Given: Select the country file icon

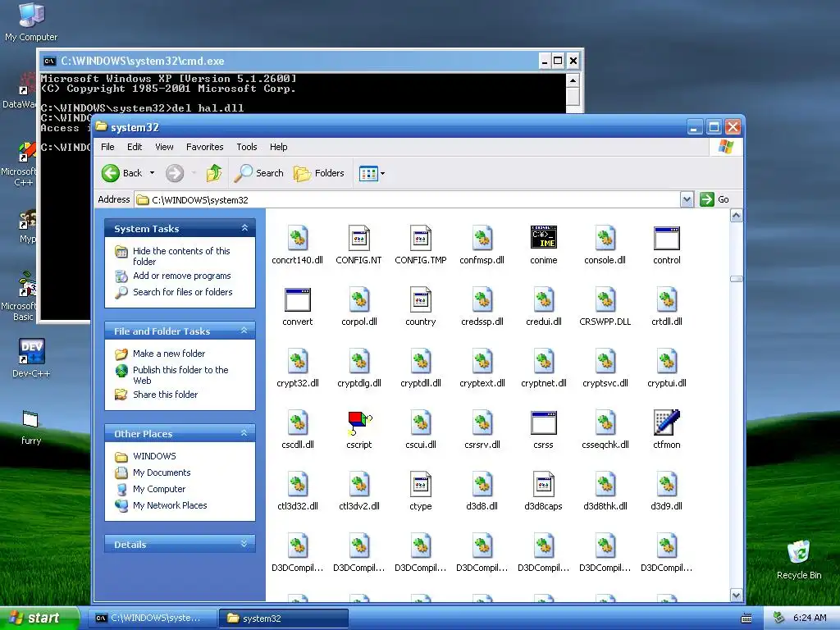Looking at the screenshot, I should tap(421, 300).
